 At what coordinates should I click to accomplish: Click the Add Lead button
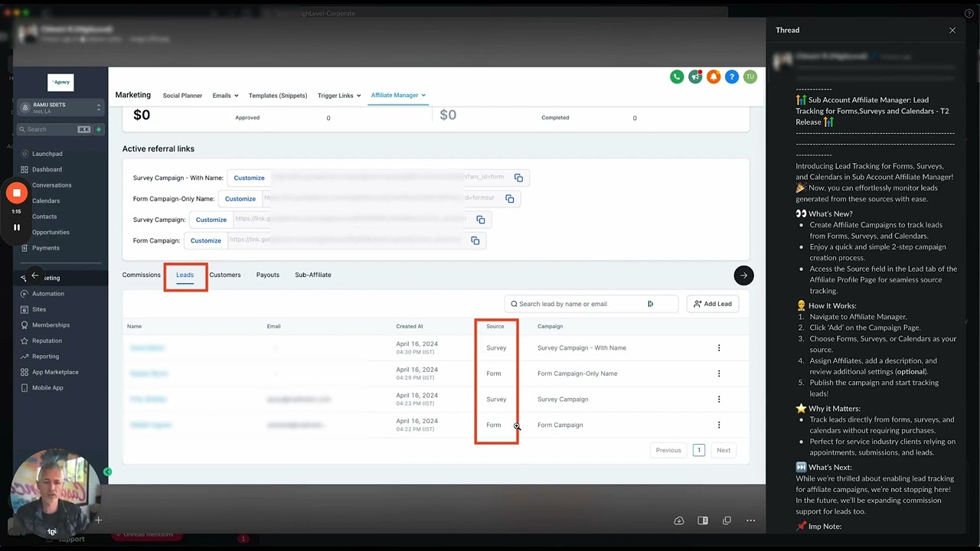pyautogui.click(x=713, y=304)
